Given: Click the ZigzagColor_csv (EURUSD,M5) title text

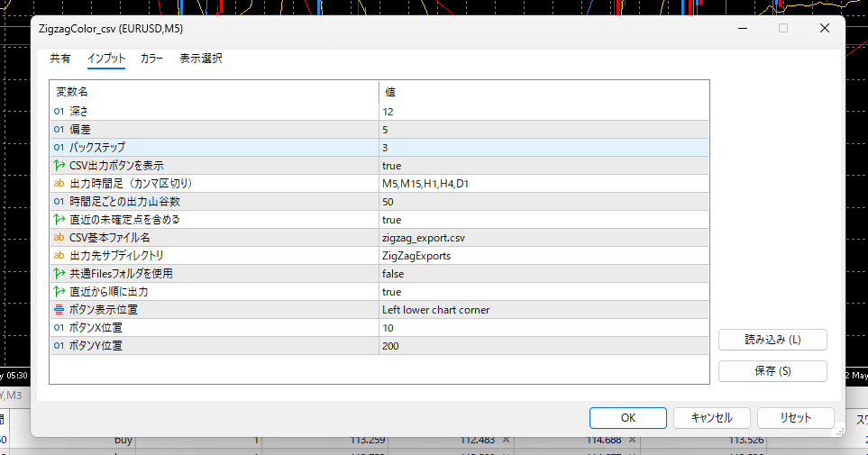Looking at the screenshot, I should (x=111, y=29).
